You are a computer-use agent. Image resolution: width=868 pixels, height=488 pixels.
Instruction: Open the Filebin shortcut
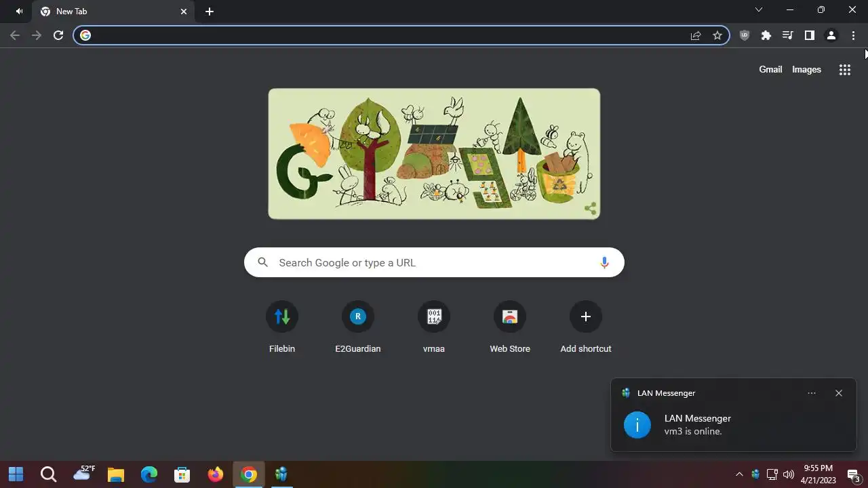click(282, 328)
